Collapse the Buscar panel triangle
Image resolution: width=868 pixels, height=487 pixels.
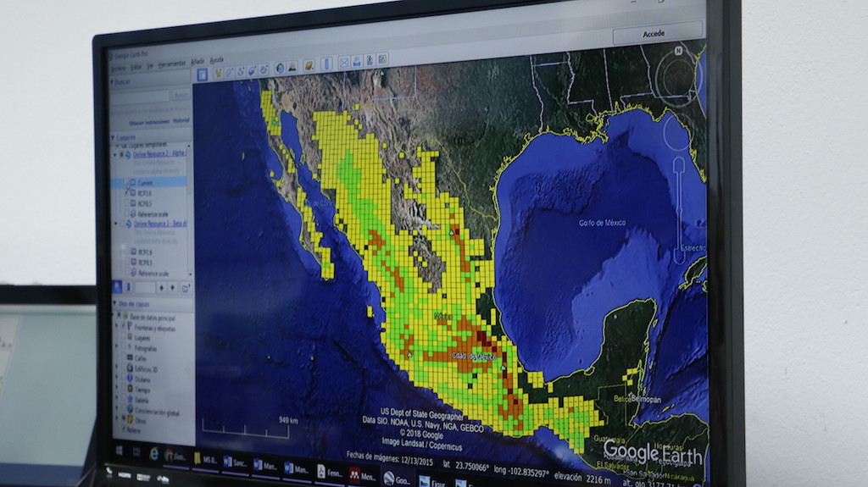click(x=112, y=82)
